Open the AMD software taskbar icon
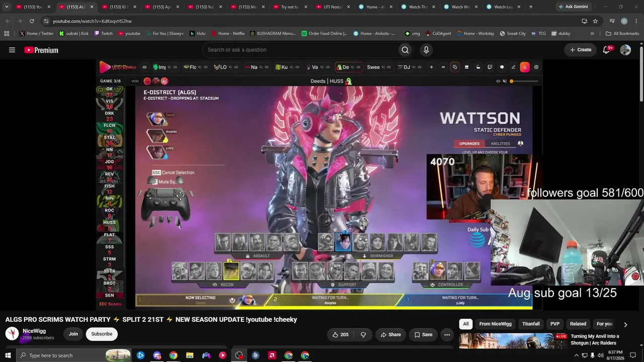Screen dimensions: 644x362 [272, 355]
